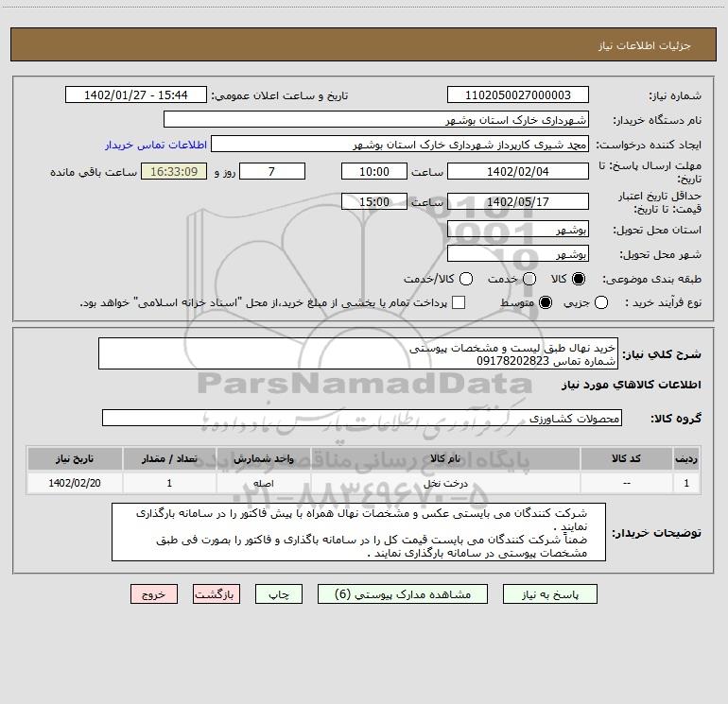Click the گروه کالا field محصولات کشاورزی
The width and height of the screenshot is (728, 704).
pos(362,418)
